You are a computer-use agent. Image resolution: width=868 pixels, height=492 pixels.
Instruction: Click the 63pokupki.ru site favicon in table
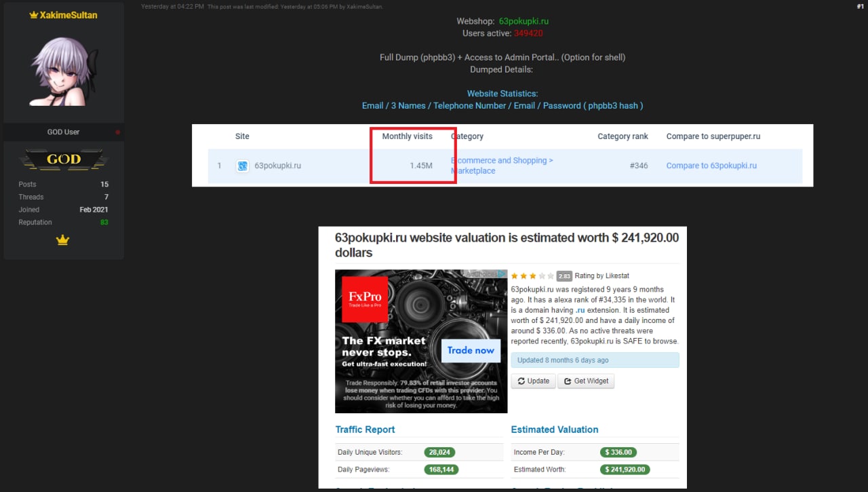click(x=243, y=166)
